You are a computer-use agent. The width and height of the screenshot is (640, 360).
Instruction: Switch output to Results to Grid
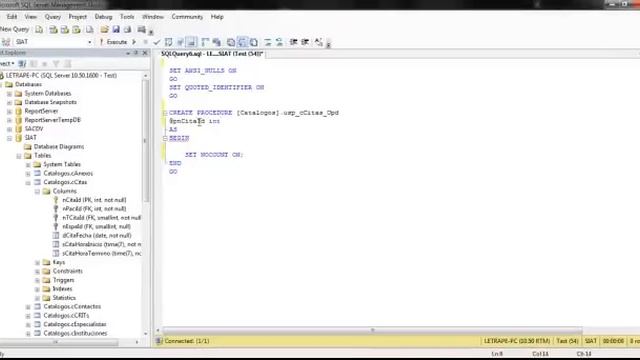click(x=242, y=42)
